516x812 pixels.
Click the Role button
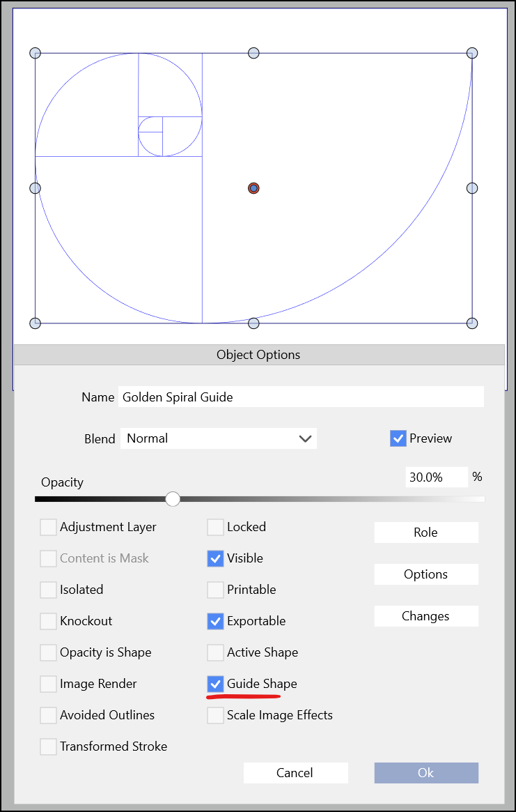tap(426, 533)
